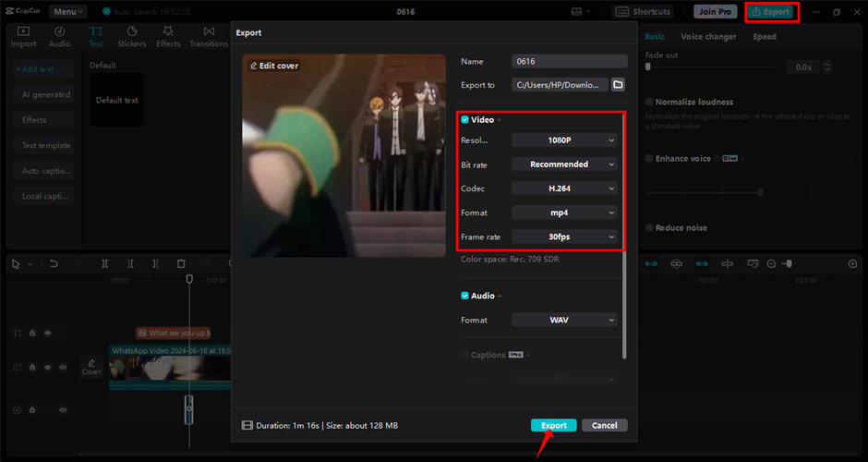Click the Edit cover button on the preview
This screenshot has height=462, width=868.
click(273, 66)
